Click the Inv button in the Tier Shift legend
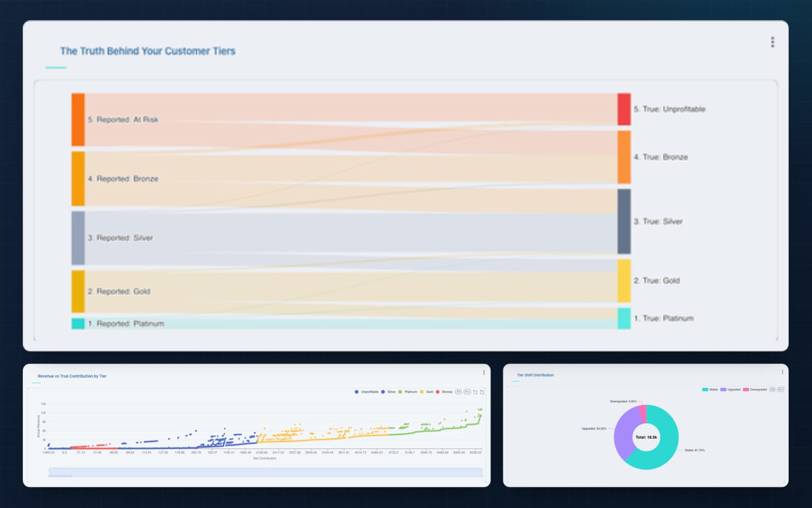This screenshot has height=508, width=812. coord(781,390)
